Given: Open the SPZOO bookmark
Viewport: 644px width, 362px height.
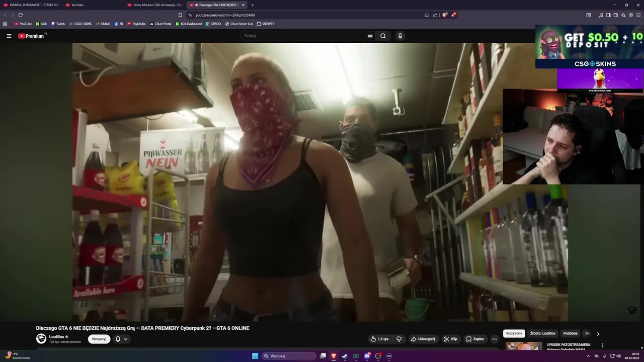Looking at the screenshot, I should tap(213, 24).
